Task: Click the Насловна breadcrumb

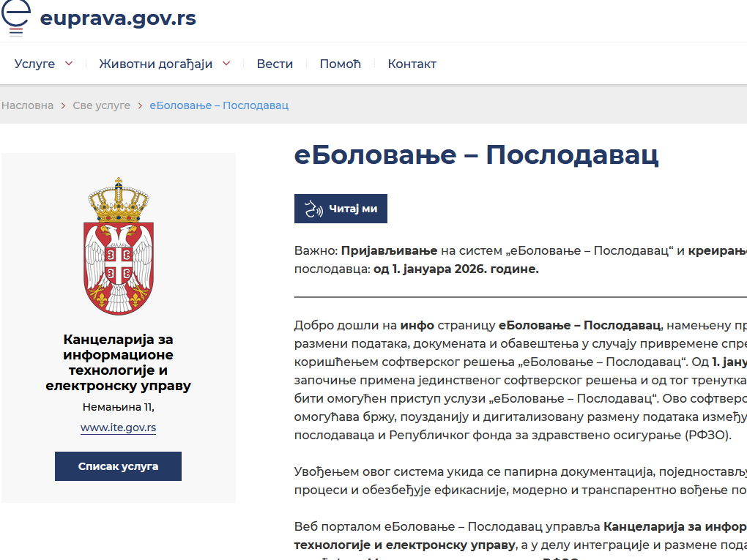Action: click(x=28, y=105)
